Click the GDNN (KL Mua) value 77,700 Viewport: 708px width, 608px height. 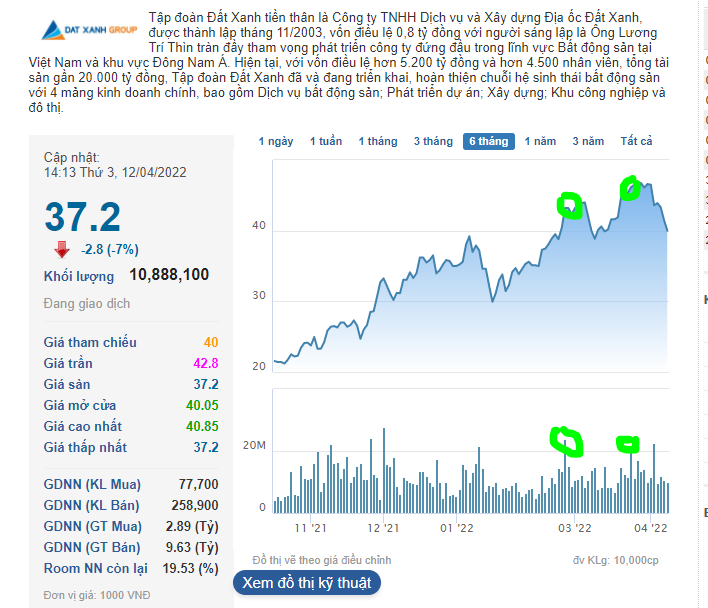tap(198, 484)
